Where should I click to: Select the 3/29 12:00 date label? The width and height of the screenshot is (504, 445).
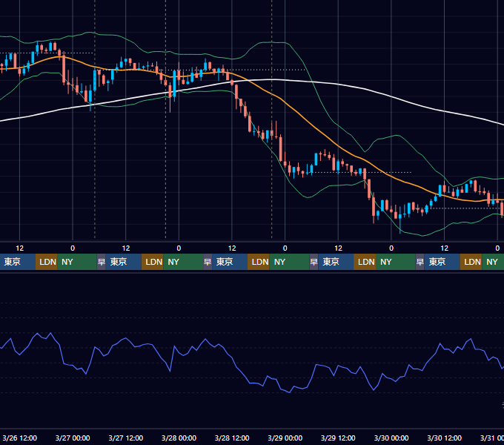(338, 438)
